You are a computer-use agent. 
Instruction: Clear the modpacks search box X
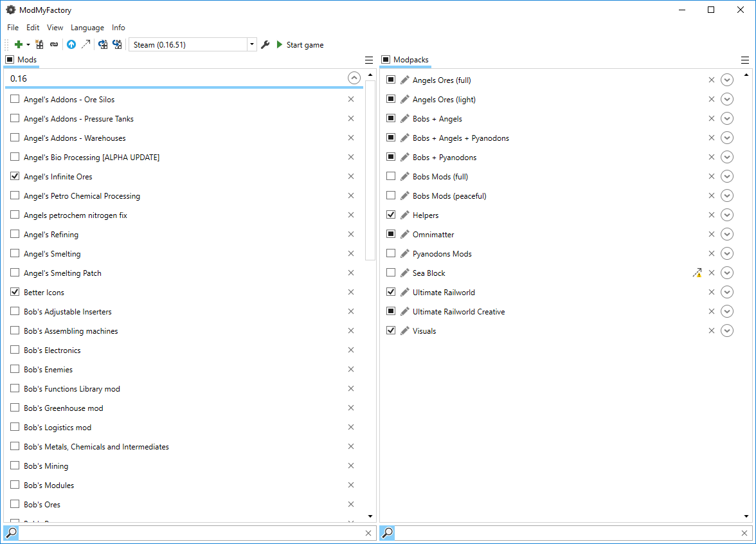coord(744,533)
